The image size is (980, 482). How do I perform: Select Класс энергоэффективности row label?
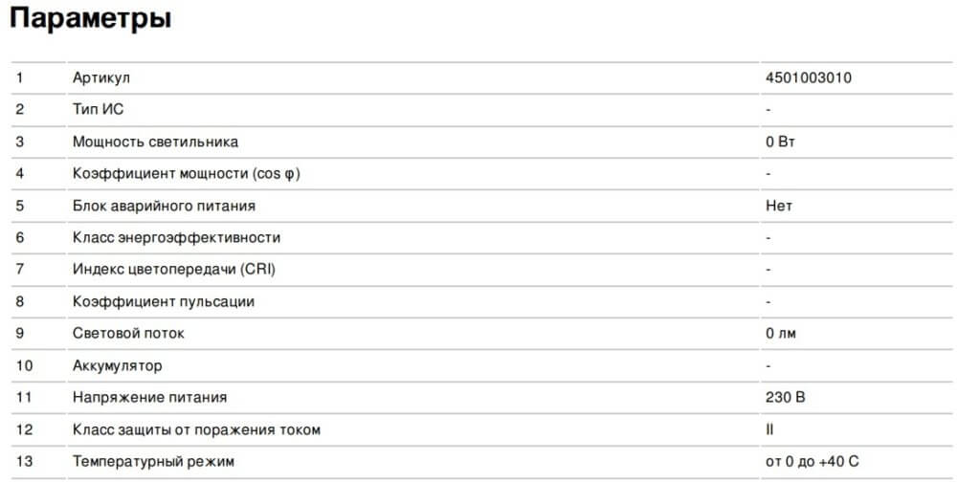176,237
